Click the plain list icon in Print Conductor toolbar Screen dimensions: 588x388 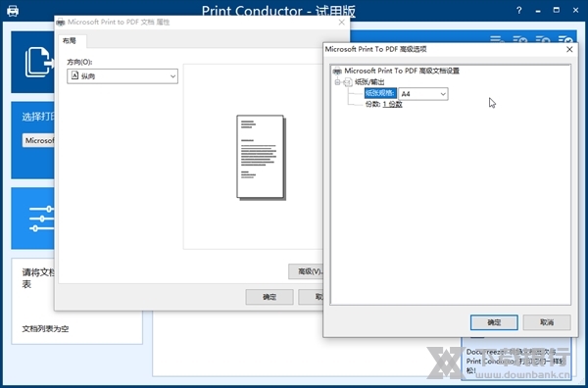pos(496,40)
